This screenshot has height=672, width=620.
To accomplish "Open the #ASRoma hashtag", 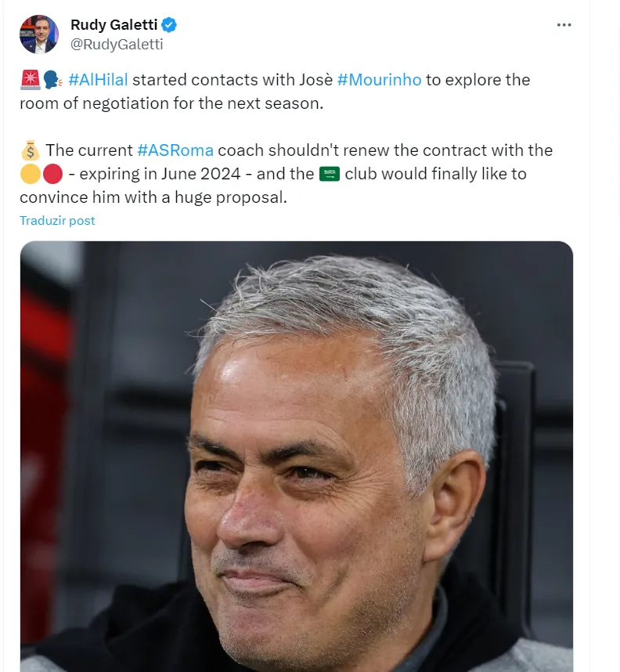I will point(175,150).
